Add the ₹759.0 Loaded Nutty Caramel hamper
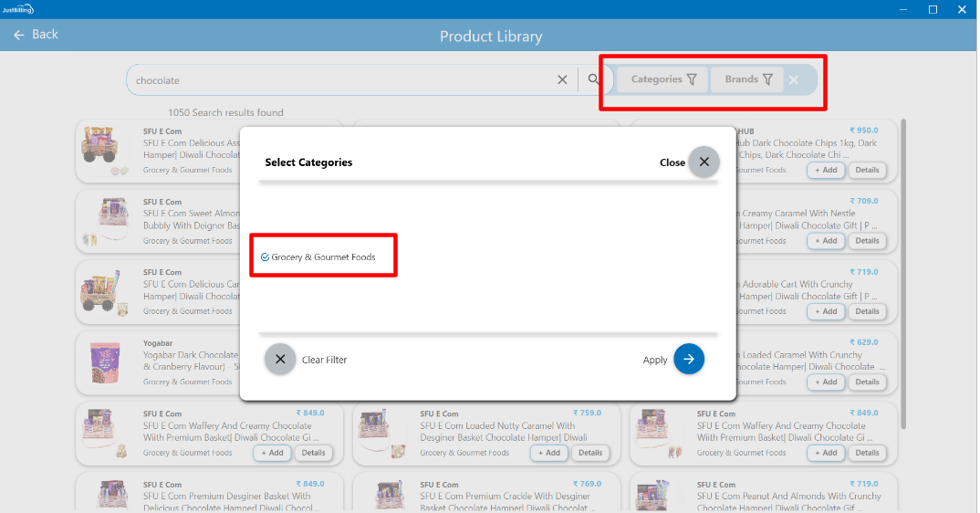This screenshot has width=980, height=513. (x=548, y=453)
